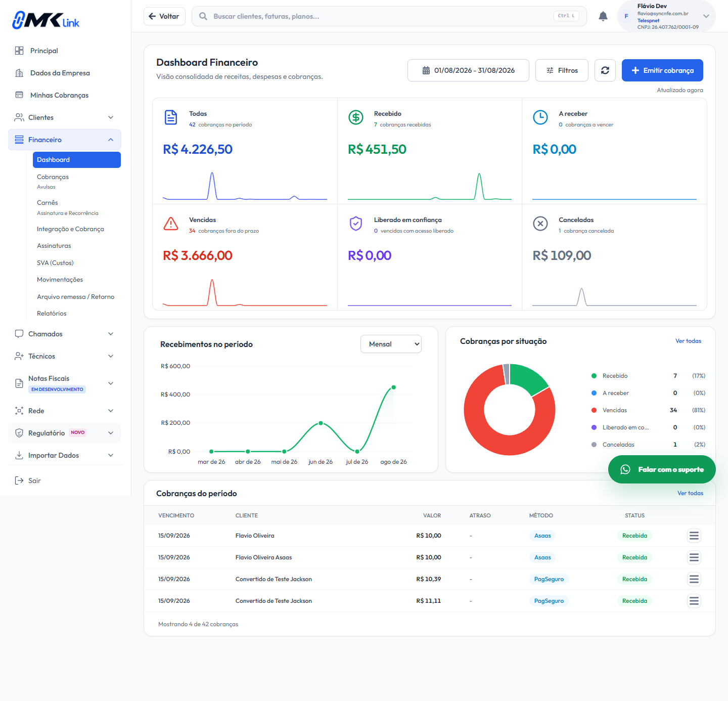Expand the Rede sidebar section
The image size is (728, 701).
pos(65,411)
